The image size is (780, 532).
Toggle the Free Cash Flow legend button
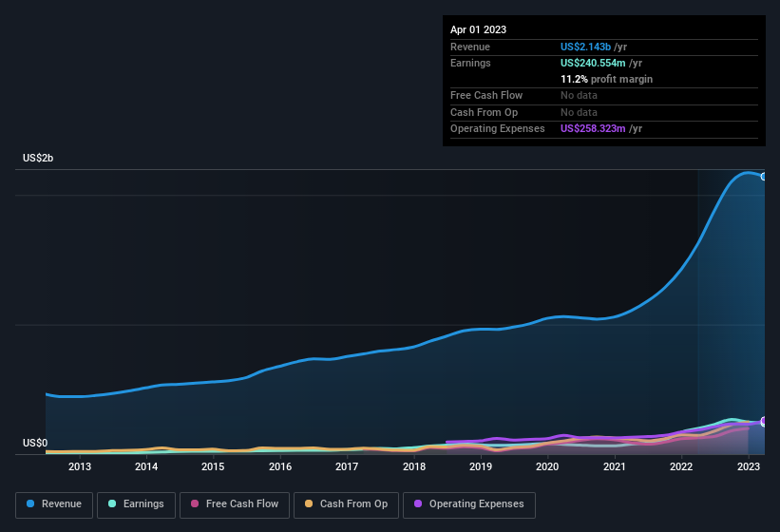click(x=235, y=504)
